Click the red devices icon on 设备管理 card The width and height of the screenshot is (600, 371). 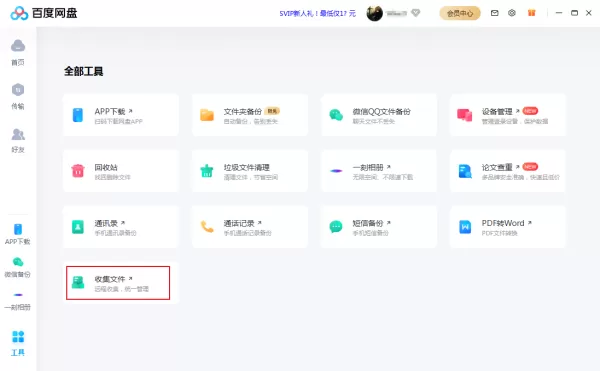(x=465, y=115)
